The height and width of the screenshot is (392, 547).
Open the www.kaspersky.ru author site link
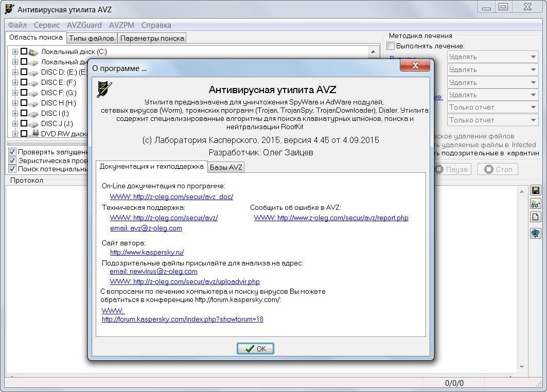coord(147,252)
